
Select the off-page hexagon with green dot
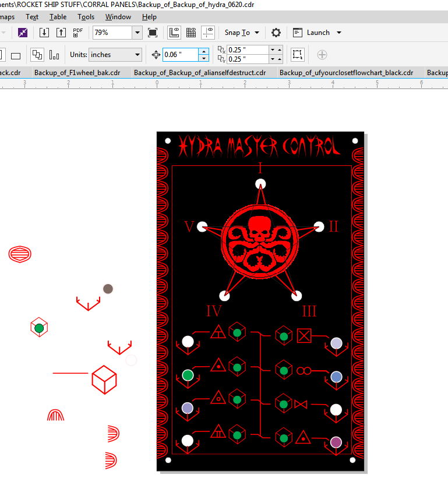click(39, 327)
